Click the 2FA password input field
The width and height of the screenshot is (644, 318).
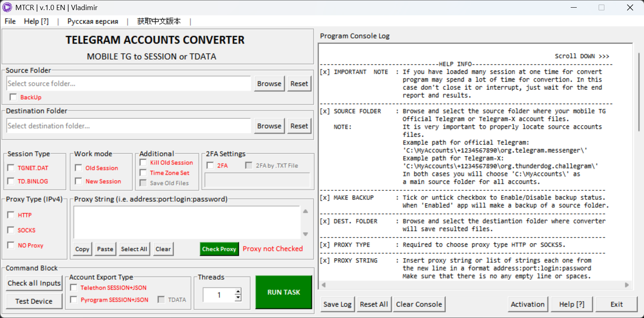(x=257, y=180)
